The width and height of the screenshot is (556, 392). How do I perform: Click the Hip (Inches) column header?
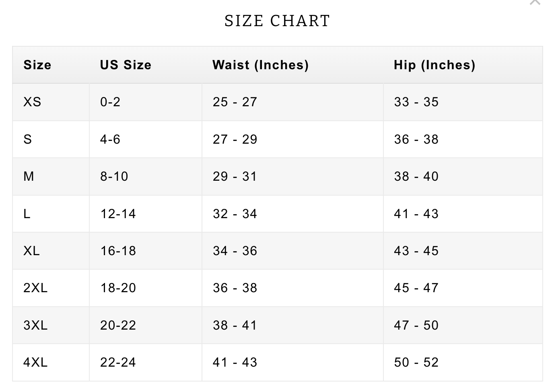(435, 65)
